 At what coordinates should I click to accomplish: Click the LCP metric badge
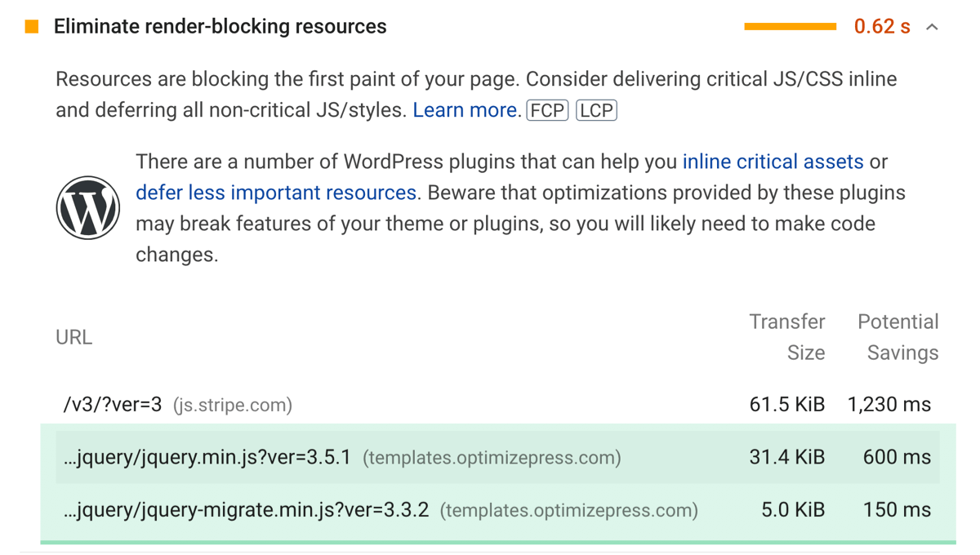pyautogui.click(x=596, y=110)
